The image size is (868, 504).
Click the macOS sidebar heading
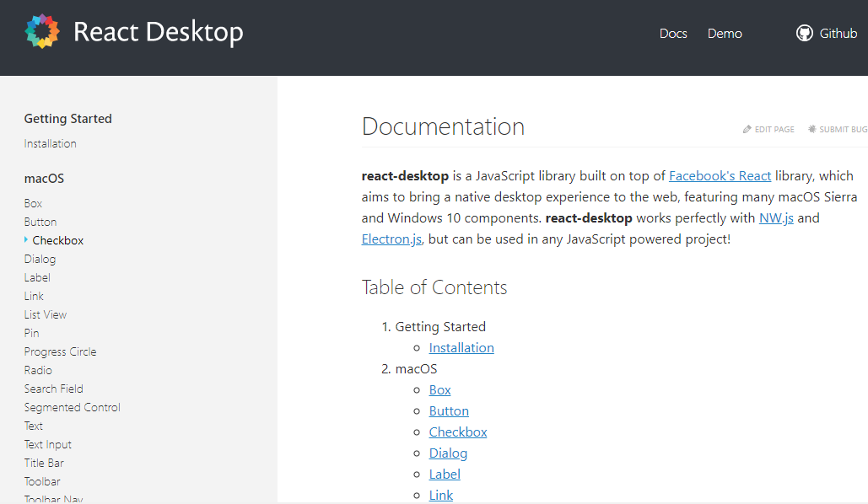tap(44, 179)
